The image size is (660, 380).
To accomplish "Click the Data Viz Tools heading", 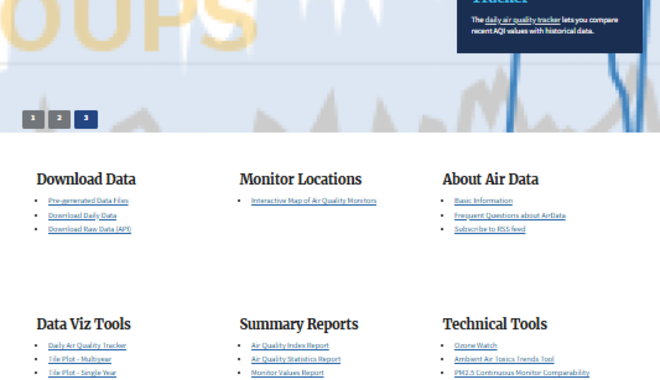I will 84,324.
